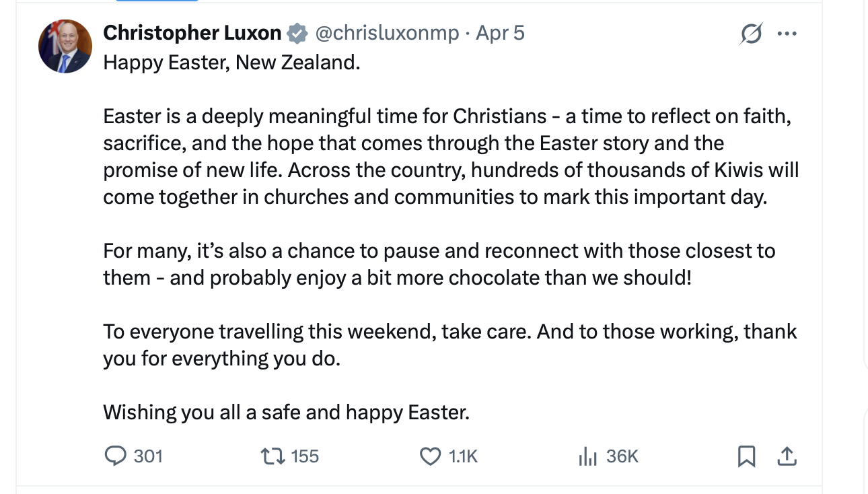Screen dimensions: 868x494
Task: Click the 301 replies count
Action: (148, 456)
